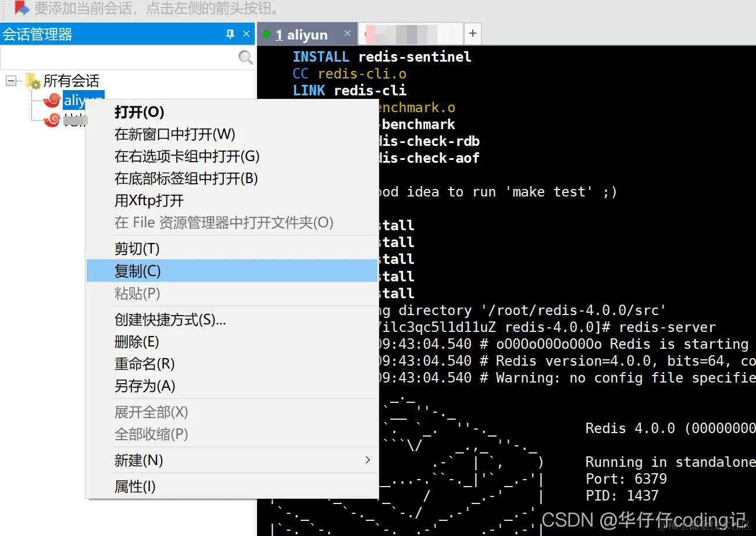Switch to the 1 aliyun tab
The width and height of the screenshot is (756, 536).
(301, 35)
